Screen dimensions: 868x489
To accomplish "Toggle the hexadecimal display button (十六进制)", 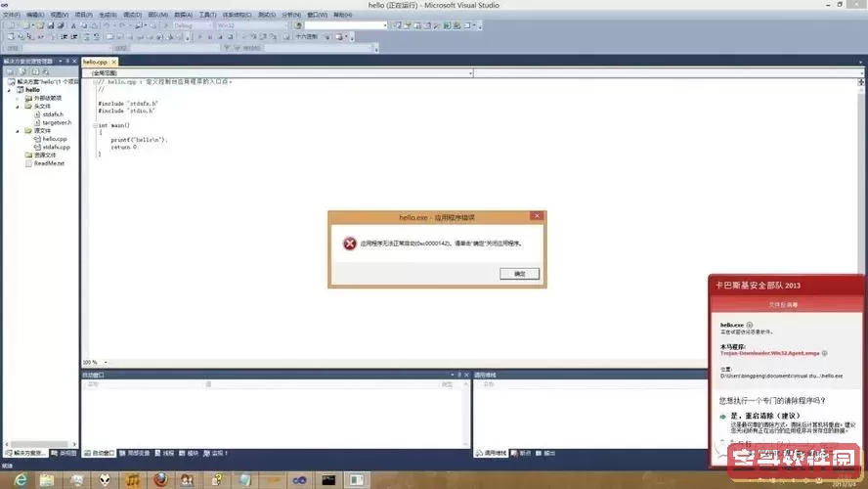I will pyautogui.click(x=306, y=37).
